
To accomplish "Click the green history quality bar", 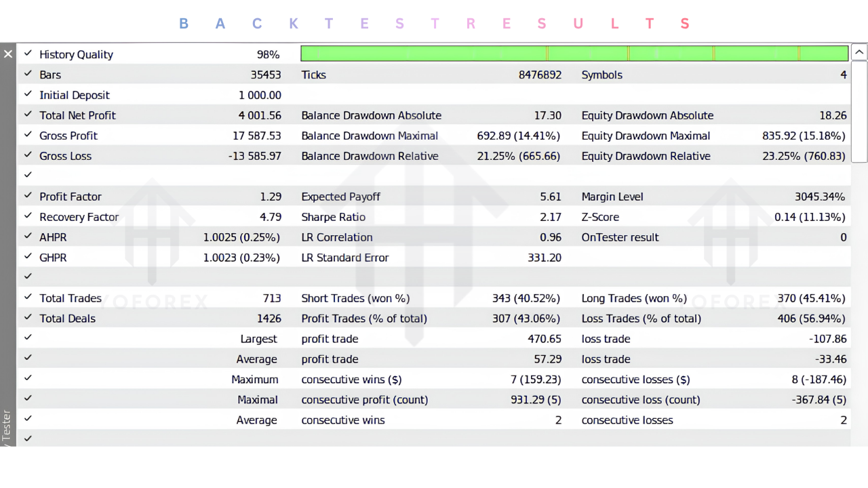I will [x=574, y=54].
